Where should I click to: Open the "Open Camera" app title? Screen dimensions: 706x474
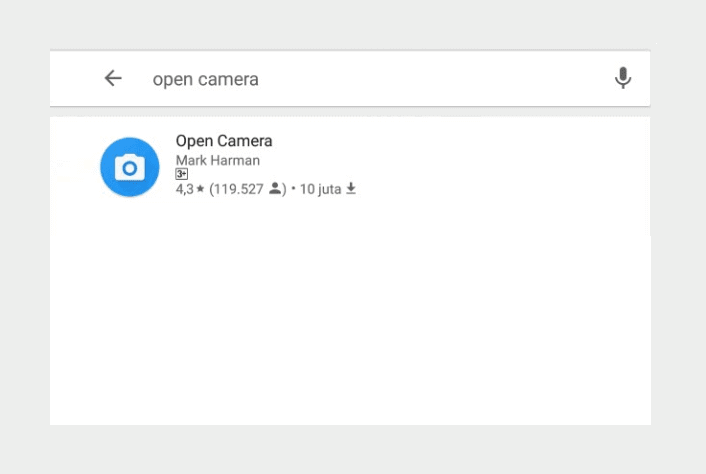coord(224,141)
